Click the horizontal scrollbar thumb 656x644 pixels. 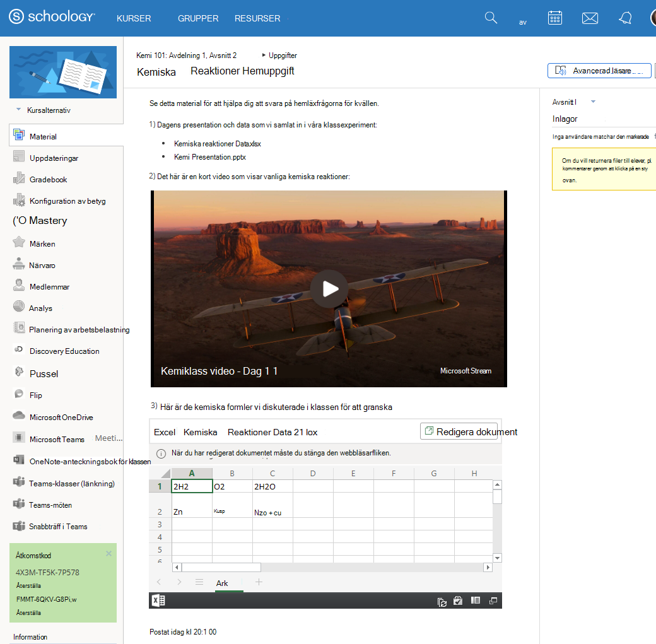(221, 568)
